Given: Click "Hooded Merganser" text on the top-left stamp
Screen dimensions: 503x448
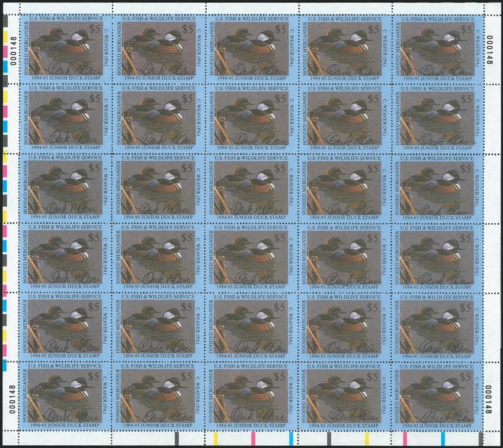Looking at the screenshot, I should point(26,52).
